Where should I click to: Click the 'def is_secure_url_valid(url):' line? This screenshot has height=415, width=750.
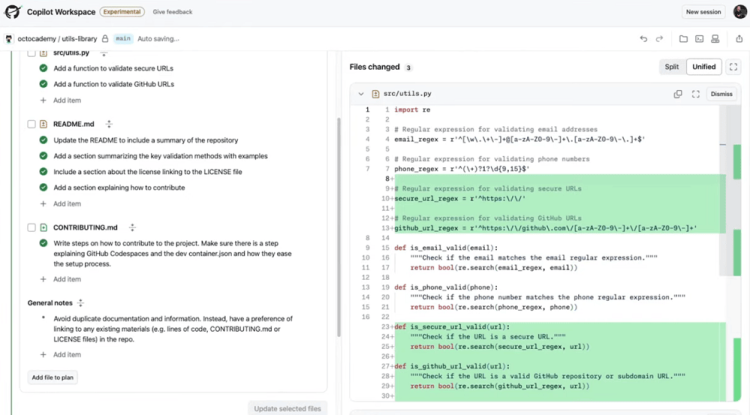(452, 327)
